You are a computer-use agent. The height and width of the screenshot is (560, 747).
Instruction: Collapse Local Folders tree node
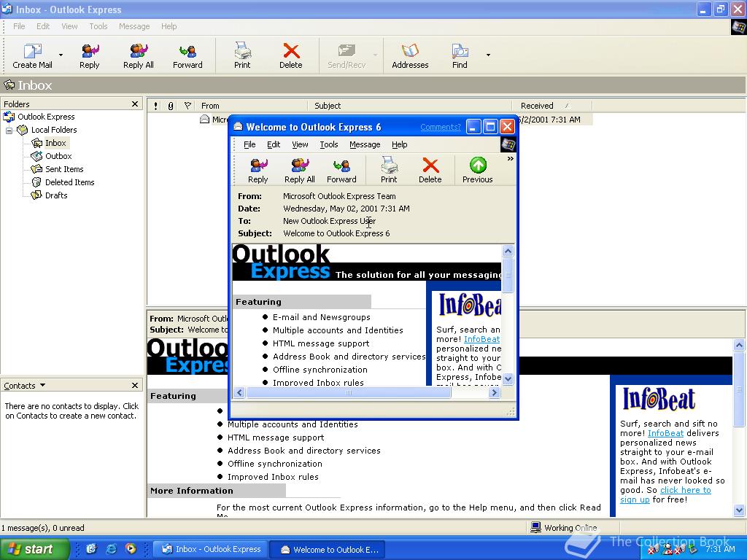pos(9,130)
